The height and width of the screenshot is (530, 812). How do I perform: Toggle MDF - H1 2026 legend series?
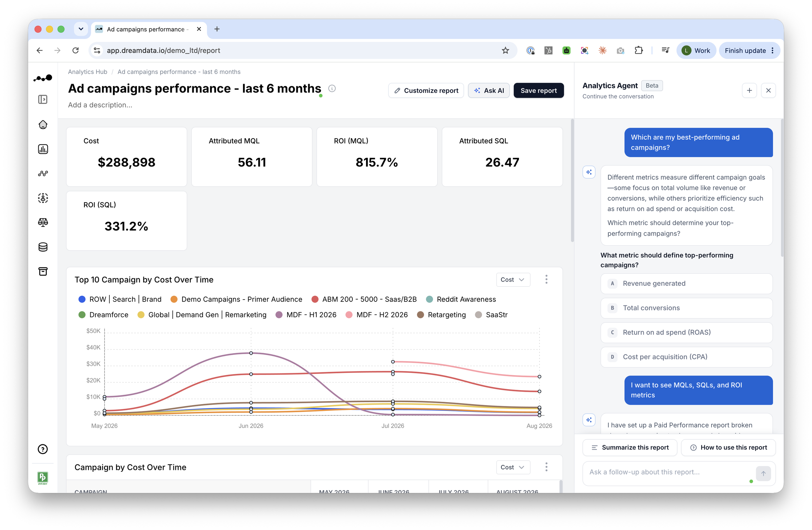(x=306, y=315)
